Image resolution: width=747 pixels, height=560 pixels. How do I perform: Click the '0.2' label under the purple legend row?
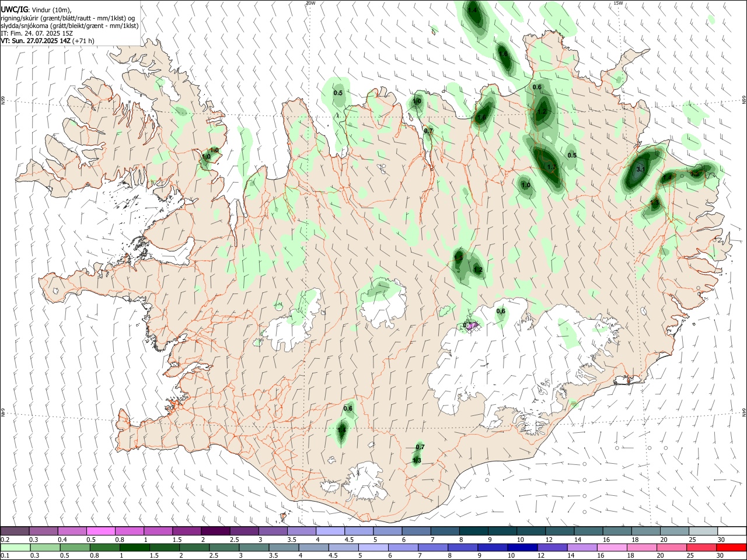pos(5,540)
